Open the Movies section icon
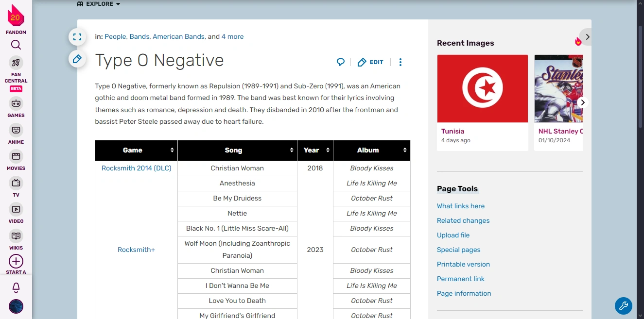The height and width of the screenshot is (319, 644). 16,156
